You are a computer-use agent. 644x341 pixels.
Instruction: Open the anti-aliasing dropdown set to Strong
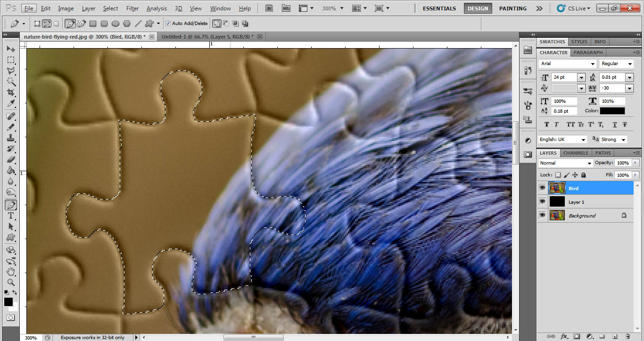click(623, 139)
